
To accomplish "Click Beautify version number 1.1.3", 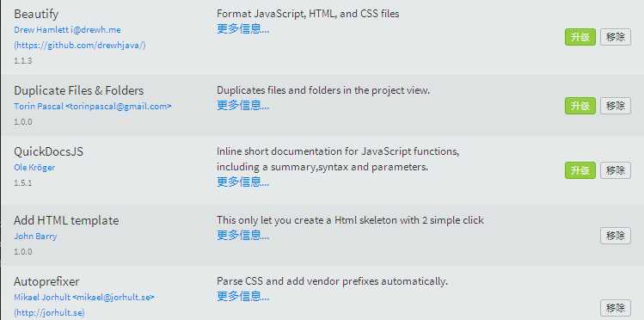I will [x=23, y=61].
